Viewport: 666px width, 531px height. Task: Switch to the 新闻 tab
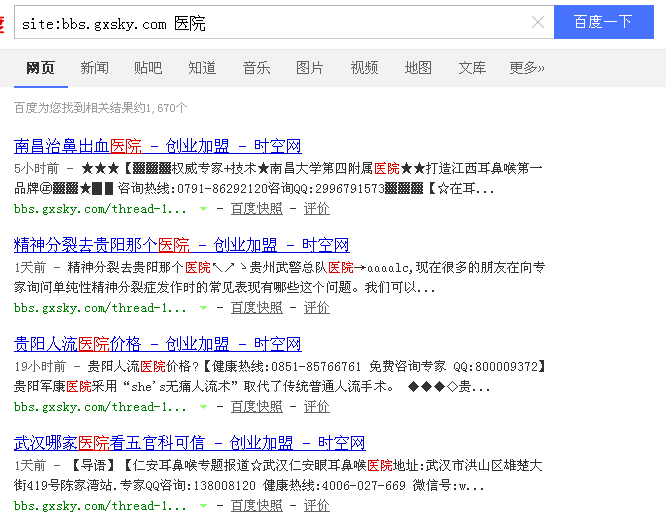tap(94, 68)
